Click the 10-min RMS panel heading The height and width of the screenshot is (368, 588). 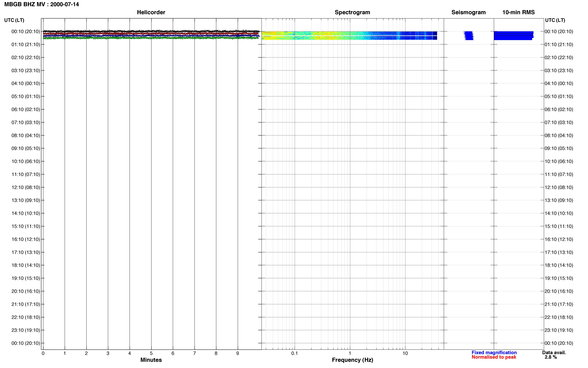[x=518, y=12]
